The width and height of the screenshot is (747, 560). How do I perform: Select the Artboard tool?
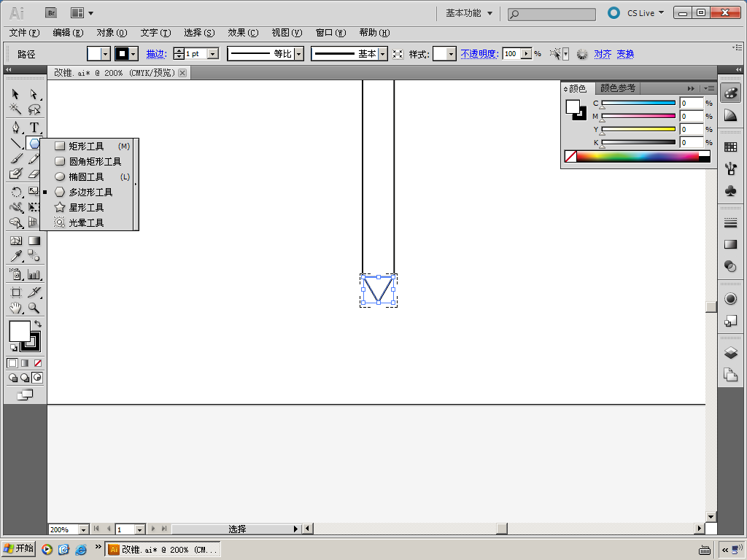pyautogui.click(x=16, y=292)
